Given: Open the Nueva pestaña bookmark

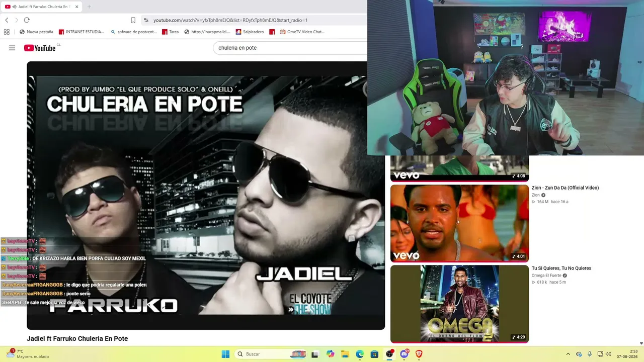Looking at the screenshot, I should click(36, 32).
